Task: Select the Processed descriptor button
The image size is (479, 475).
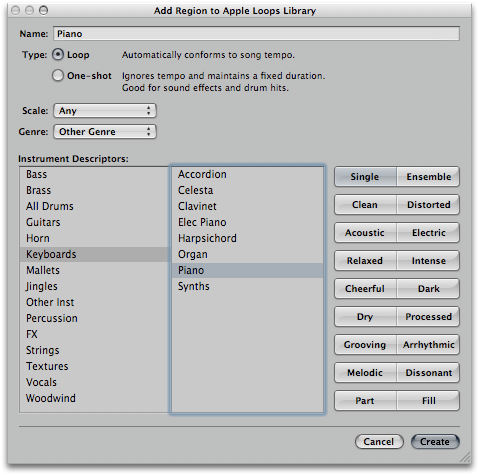Action: coord(428,317)
